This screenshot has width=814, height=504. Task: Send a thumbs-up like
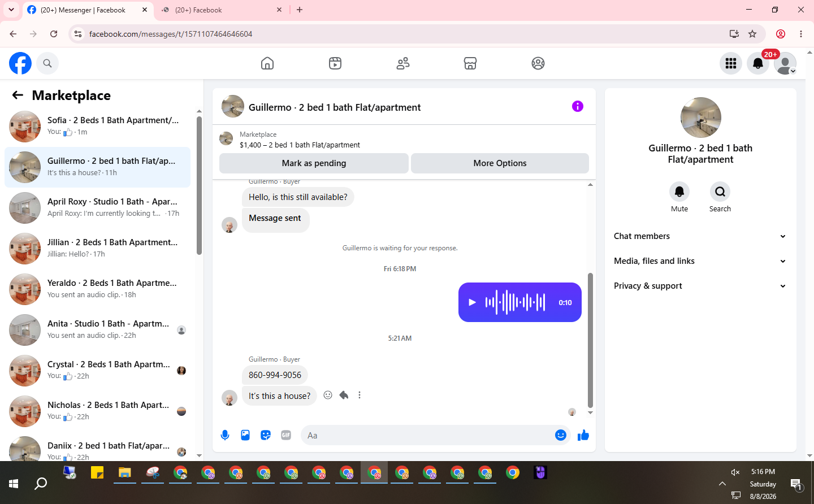[x=583, y=435]
